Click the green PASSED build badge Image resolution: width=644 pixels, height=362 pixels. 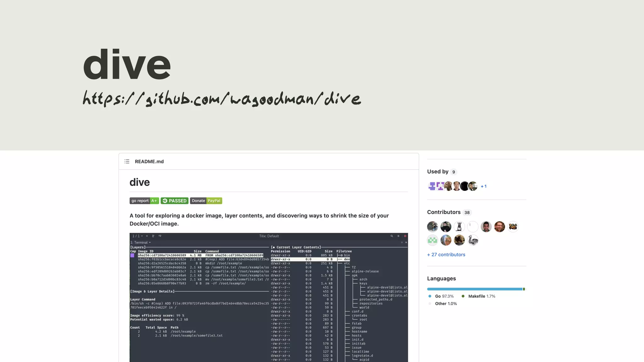[175, 201]
